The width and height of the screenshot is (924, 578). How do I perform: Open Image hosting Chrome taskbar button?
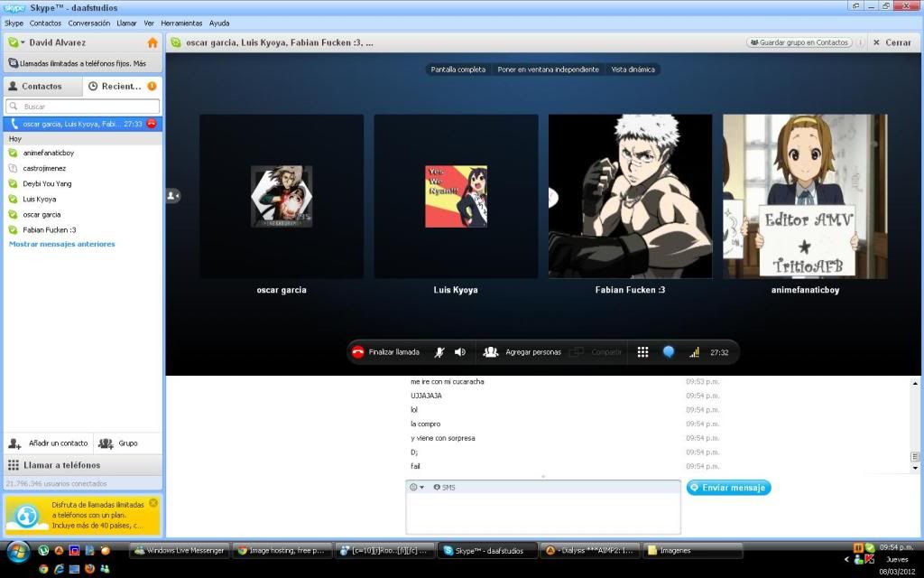pos(282,550)
